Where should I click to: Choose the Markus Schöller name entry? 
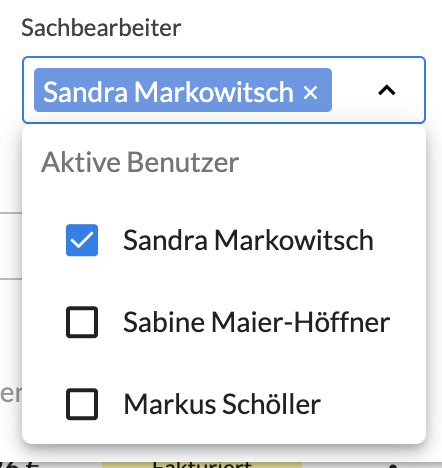tap(222, 404)
